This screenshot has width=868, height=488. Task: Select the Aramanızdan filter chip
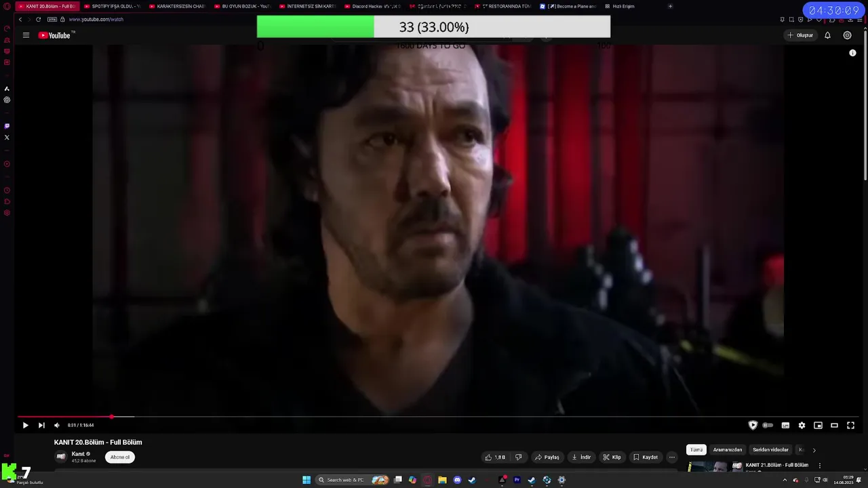(x=728, y=449)
